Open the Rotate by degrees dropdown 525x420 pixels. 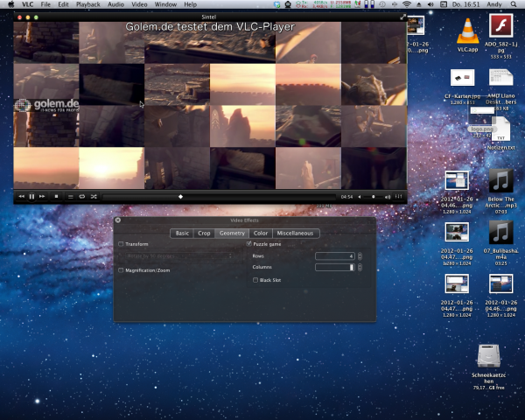click(x=178, y=255)
